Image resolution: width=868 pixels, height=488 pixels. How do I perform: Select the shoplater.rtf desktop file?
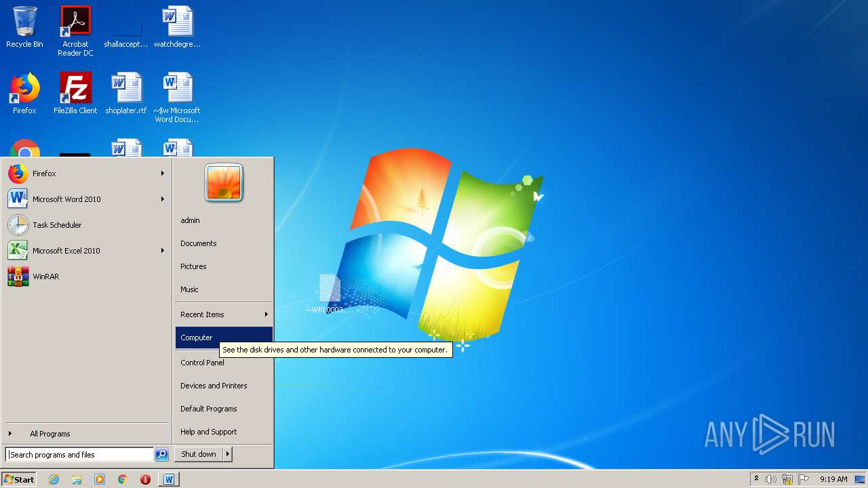pyautogui.click(x=126, y=94)
